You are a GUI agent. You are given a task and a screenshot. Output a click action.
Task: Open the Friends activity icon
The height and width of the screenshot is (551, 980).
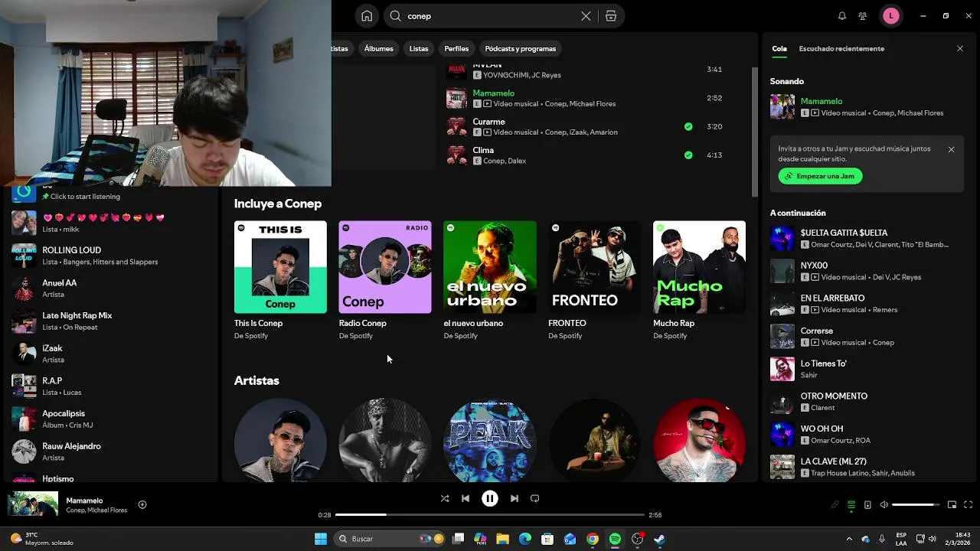click(863, 16)
